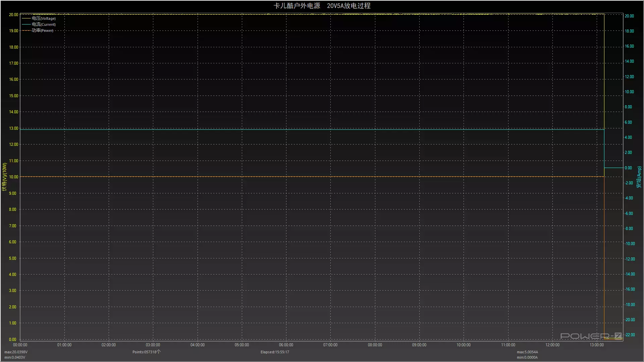Click the 3.00 voltage axis tick

click(12, 291)
